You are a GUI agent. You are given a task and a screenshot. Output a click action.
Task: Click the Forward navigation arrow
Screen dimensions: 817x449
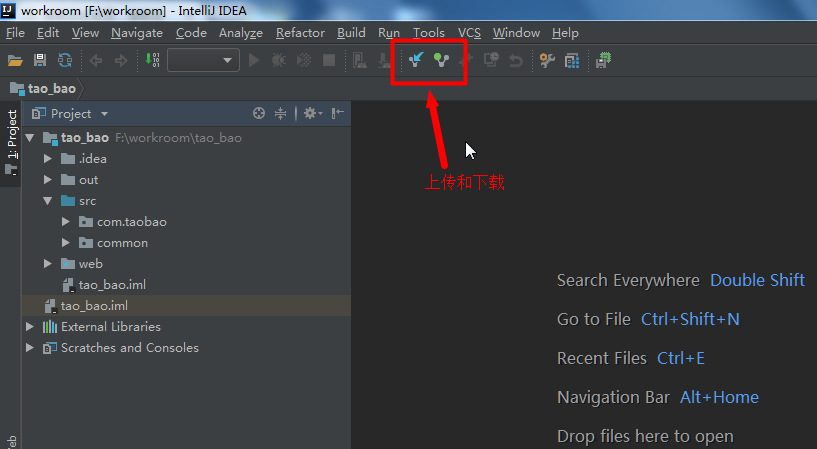[x=121, y=61]
